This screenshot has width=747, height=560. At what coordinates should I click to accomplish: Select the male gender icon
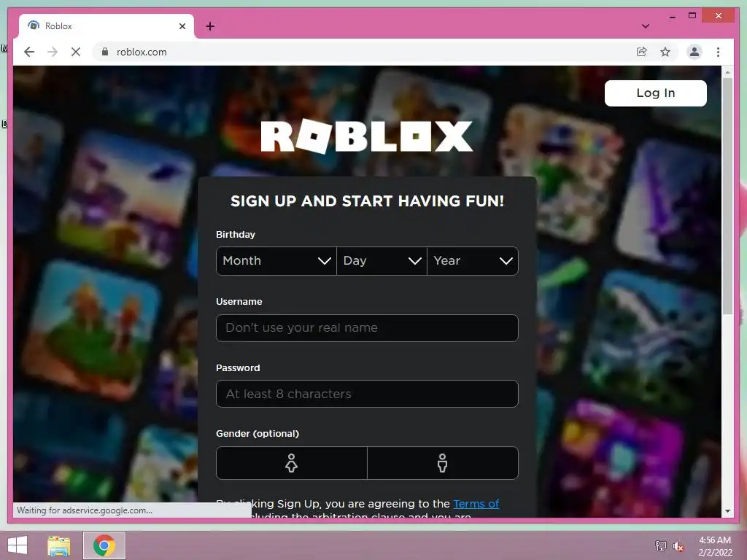[x=443, y=463]
